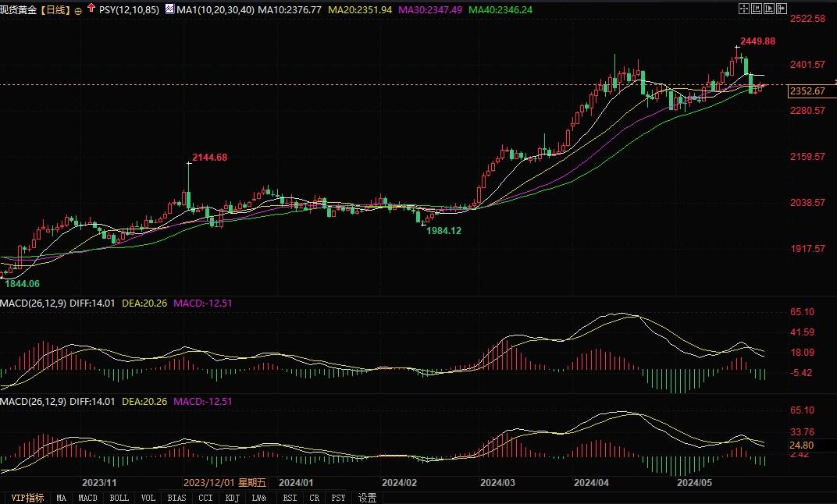Viewport: 837px width, 504px height.
Task: Select the BOLL indicator tab
Action: click(119, 498)
